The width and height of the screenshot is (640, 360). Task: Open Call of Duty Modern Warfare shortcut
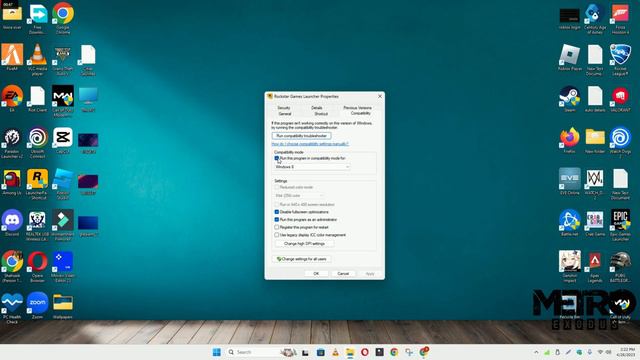point(62,101)
